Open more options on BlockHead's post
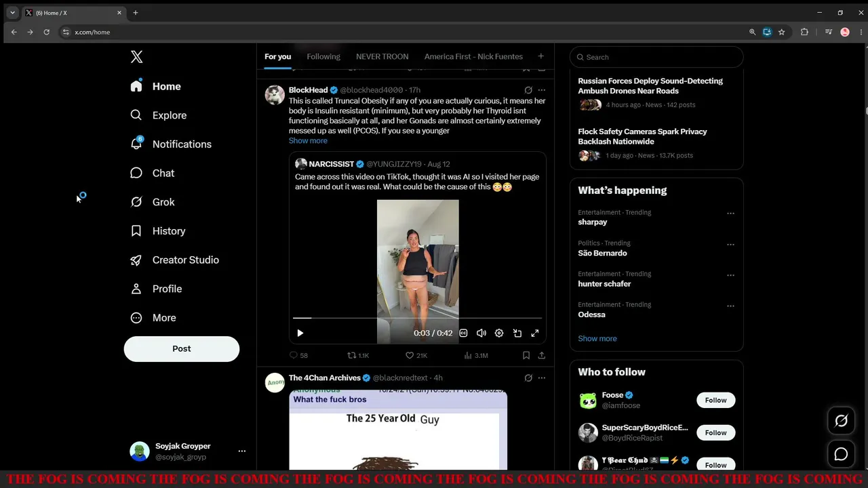868x488 pixels. (x=541, y=90)
